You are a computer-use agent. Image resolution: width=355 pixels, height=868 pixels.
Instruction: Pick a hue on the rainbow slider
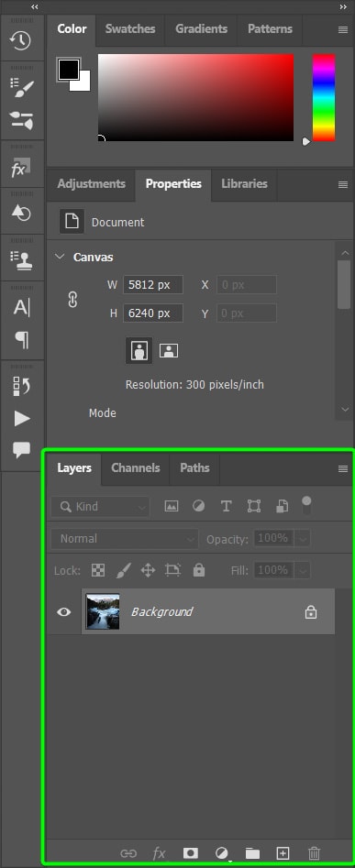click(324, 97)
